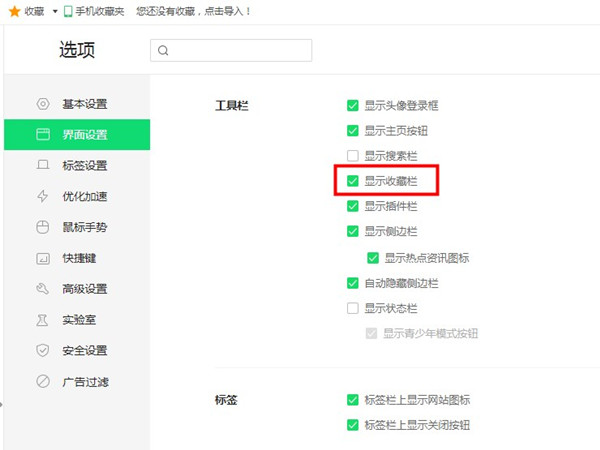600x450 pixels.
Task: Click the wrench icon for 高级设置
Action: point(43,289)
